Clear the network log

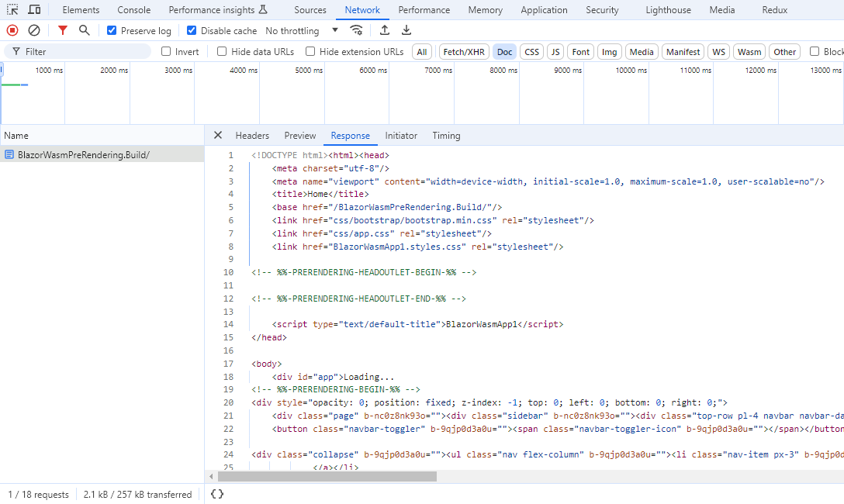click(34, 30)
